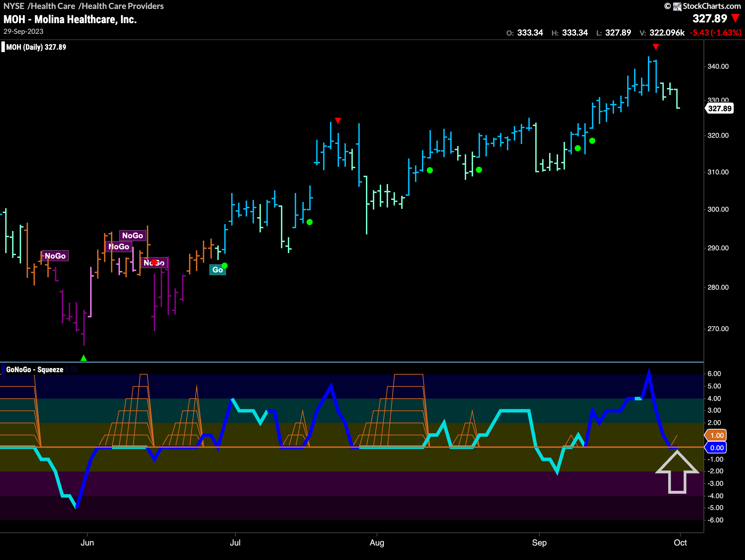This screenshot has width=745, height=560.
Task: Click the green dot below the mid-July bars
Action: pyautogui.click(x=310, y=222)
